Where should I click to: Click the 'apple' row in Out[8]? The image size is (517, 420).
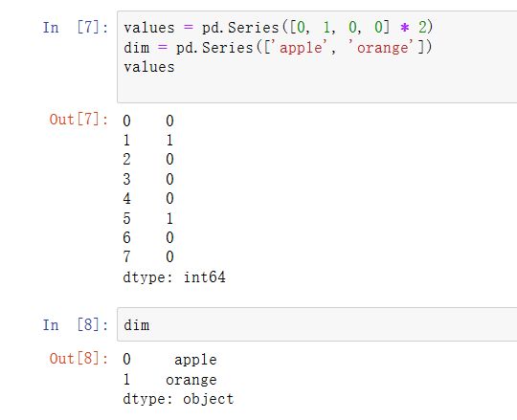(169, 360)
